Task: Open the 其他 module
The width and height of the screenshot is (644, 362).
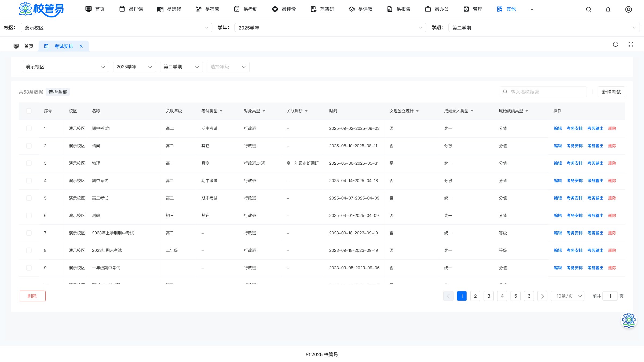Action: (x=506, y=9)
